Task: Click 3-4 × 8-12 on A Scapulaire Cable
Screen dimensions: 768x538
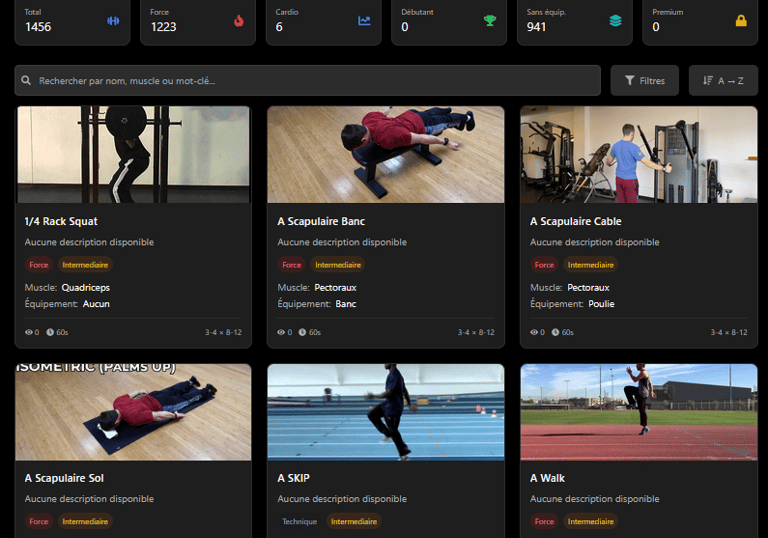Action: click(729, 332)
